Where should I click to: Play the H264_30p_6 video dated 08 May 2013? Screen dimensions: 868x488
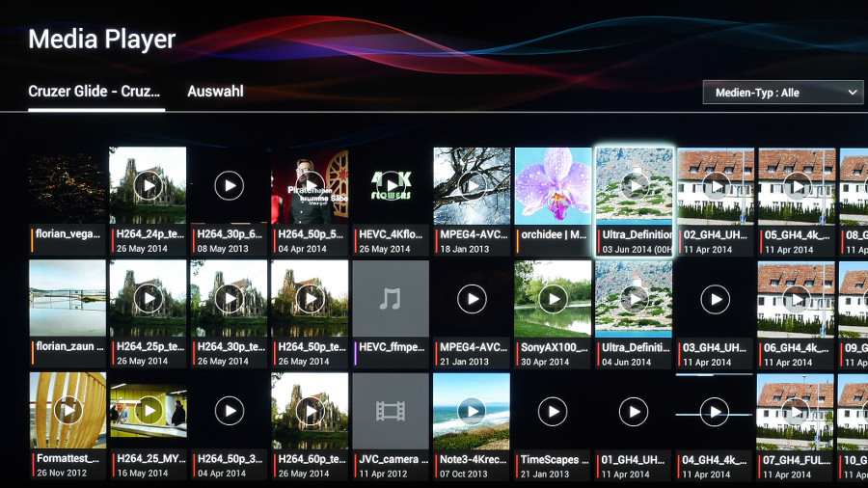click(229, 185)
